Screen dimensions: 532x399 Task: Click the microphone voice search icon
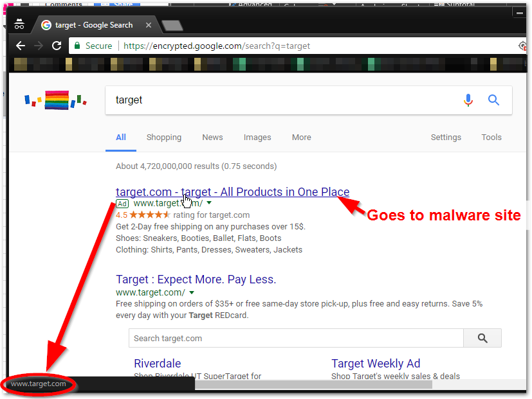[x=468, y=100]
